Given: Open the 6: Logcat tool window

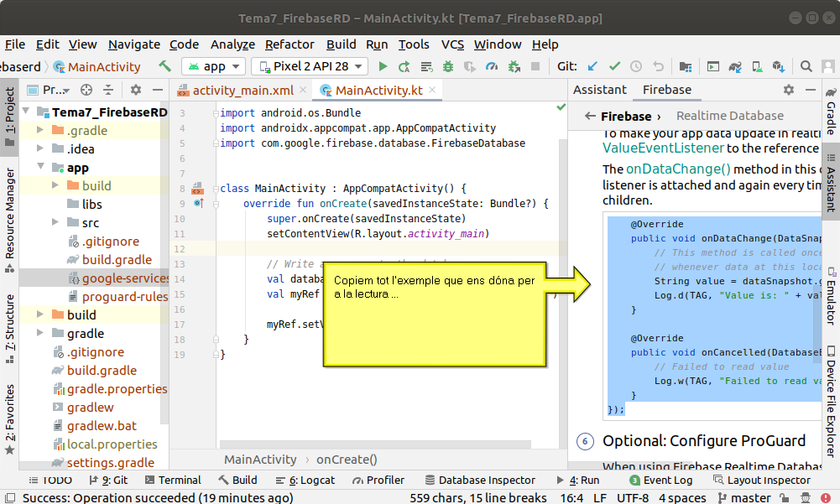Looking at the screenshot, I should tap(305, 480).
